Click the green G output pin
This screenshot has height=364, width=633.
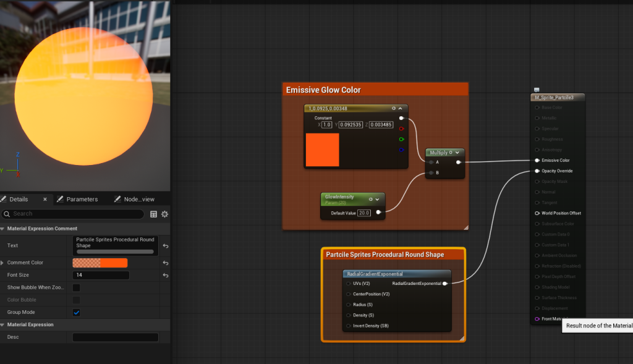point(401,139)
